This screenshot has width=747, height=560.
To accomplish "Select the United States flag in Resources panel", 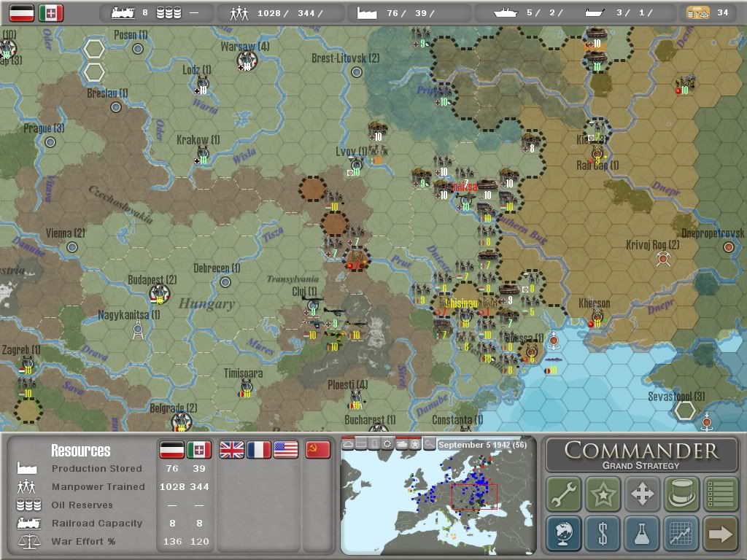I will [286, 449].
